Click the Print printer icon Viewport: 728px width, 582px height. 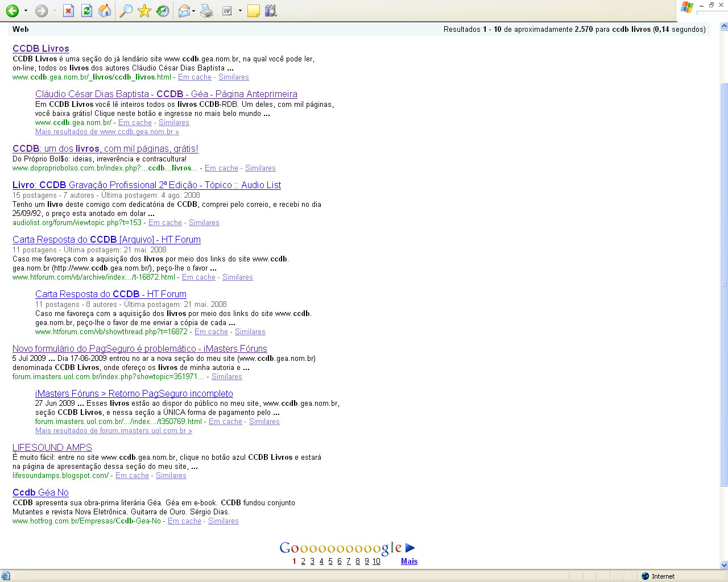coord(206,11)
